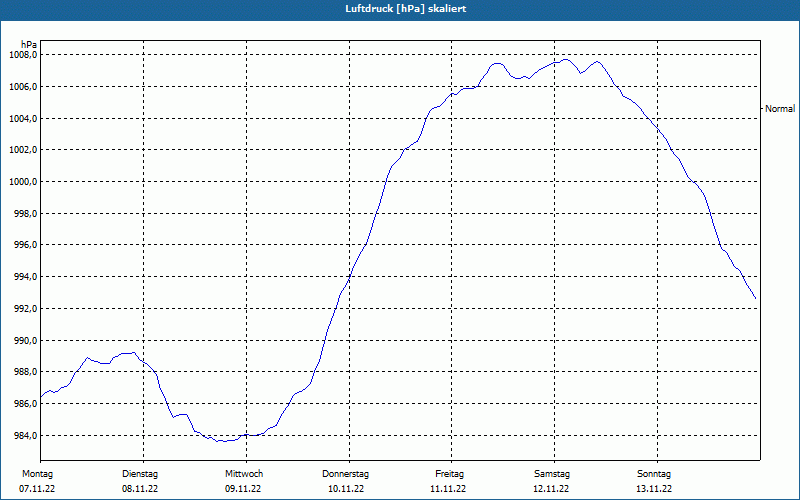Viewport: 800px width, 500px height.
Task: Click the 1008,0 y-axis value
Action: [23, 55]
